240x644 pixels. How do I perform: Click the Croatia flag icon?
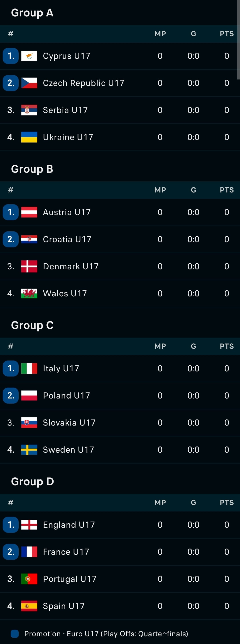(x=29, y=239)
